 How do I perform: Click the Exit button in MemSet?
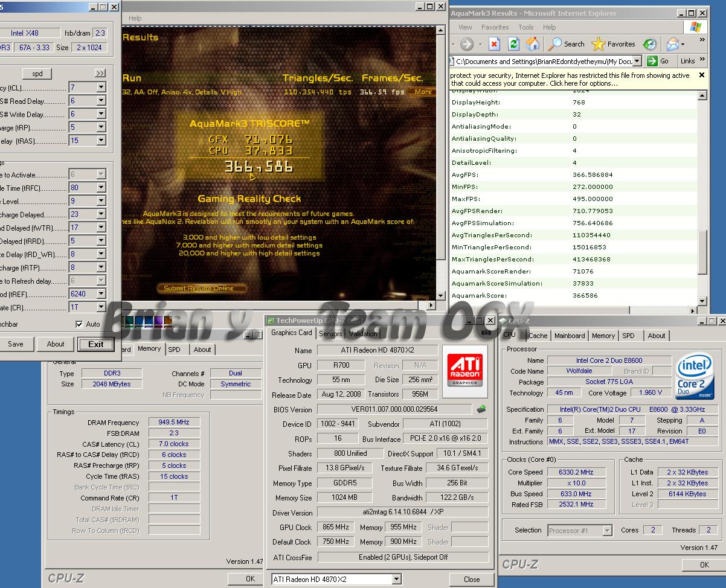click(x=95, y=344)
